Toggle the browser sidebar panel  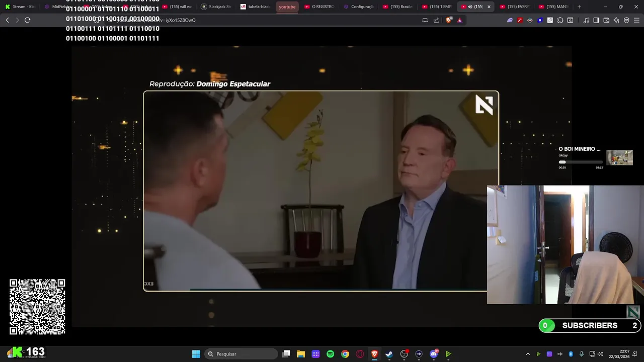point(596,20)
